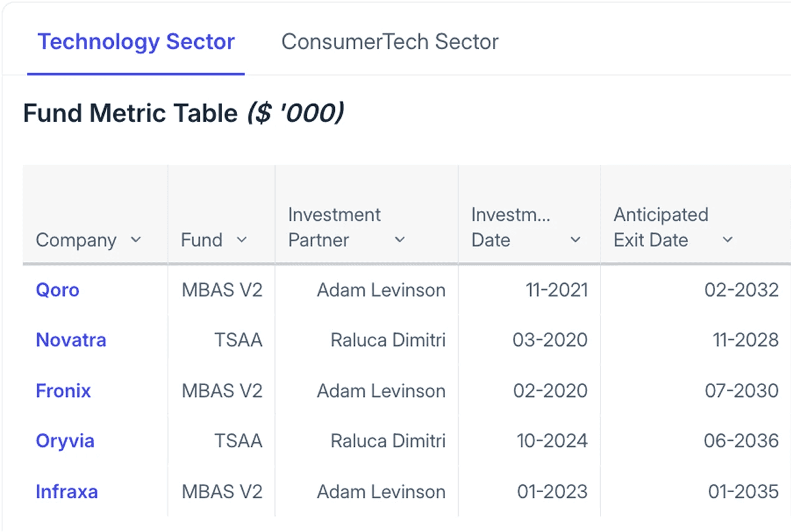791x532 pixels.
Task: Open the Novatra company link
Action: pyautogui.click(x=71, y=340)
